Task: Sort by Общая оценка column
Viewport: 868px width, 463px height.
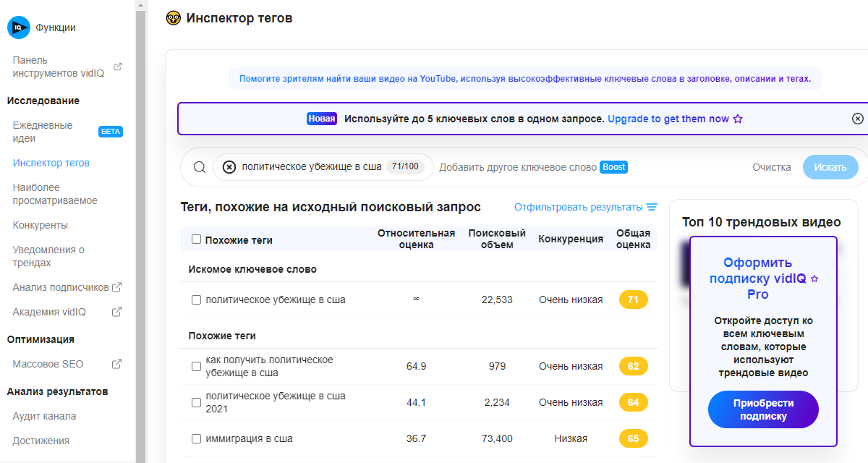Action: click(633, 239)
